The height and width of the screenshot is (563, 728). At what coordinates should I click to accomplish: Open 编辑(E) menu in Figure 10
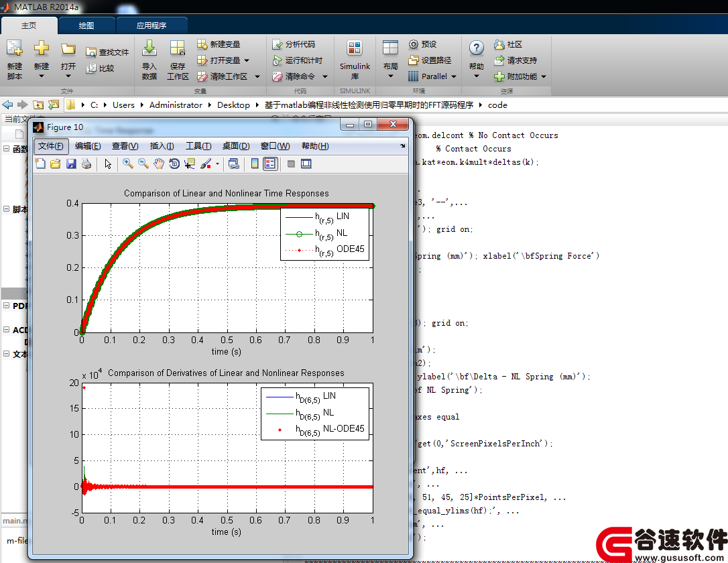[x=88, y=146]
